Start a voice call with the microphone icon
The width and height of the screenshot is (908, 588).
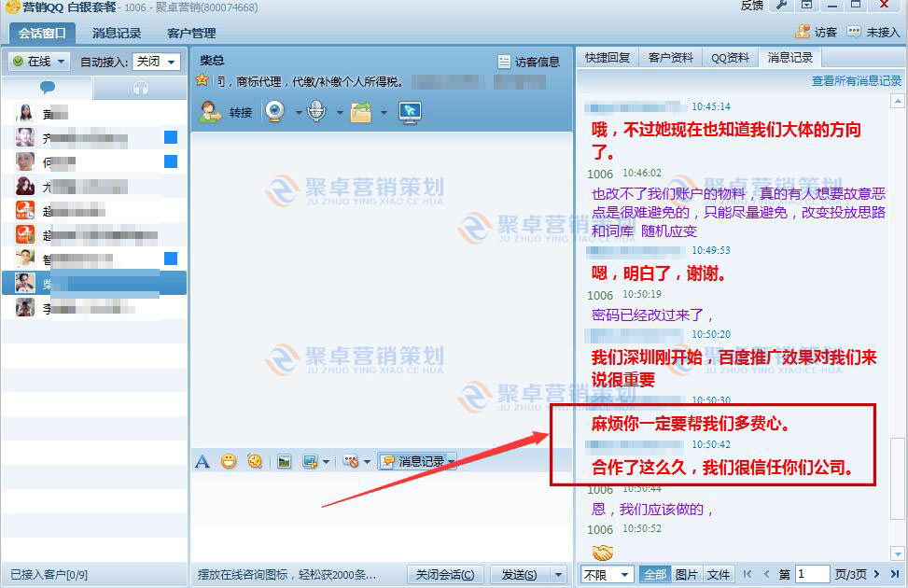[x=316, y=111]
